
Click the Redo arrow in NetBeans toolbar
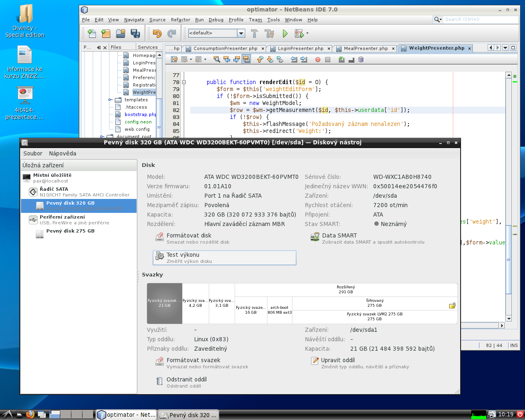tap(172, 34)
